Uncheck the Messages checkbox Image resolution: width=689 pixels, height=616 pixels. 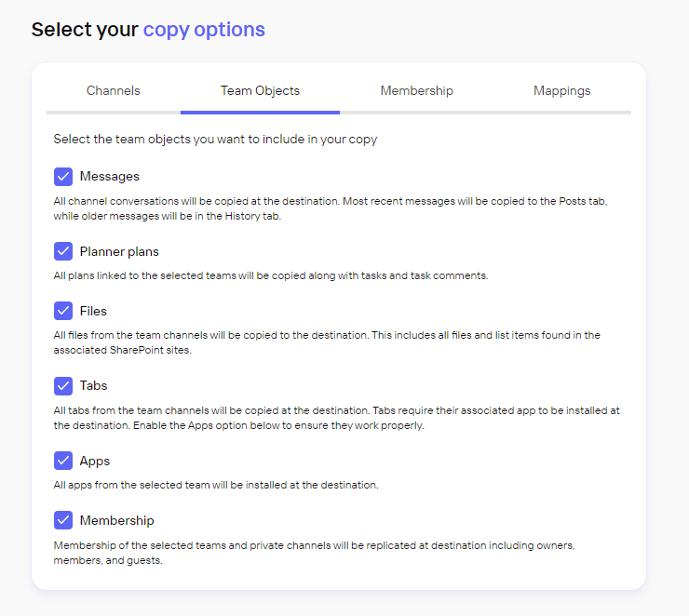(63, 177)
